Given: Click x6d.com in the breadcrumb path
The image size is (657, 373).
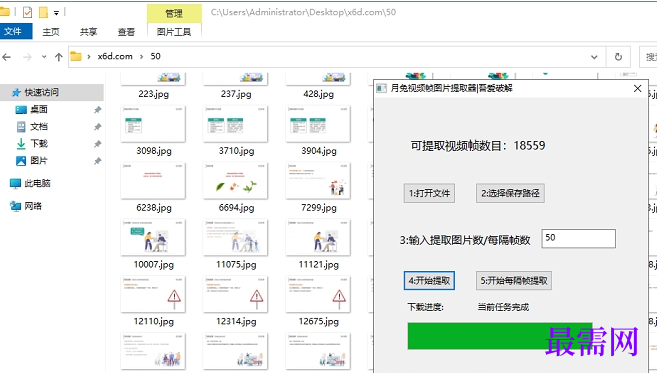Looking at the screenshot, I should [115, 56].
